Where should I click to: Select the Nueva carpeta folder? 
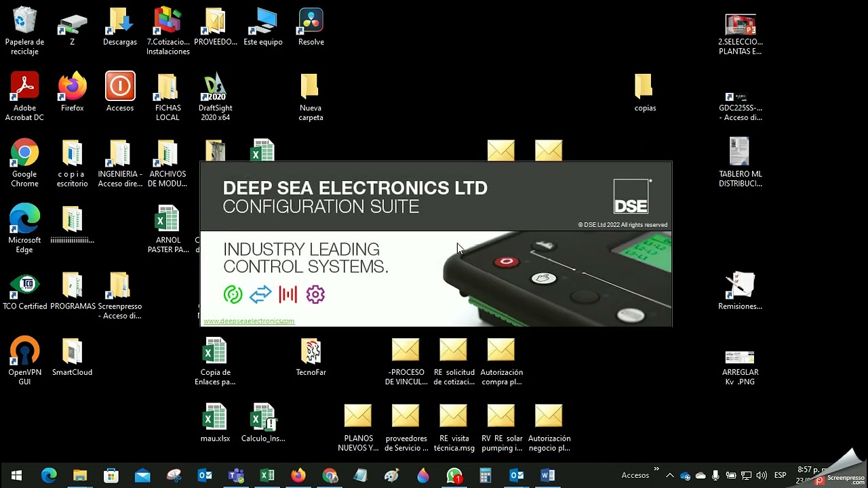[311, 97]
